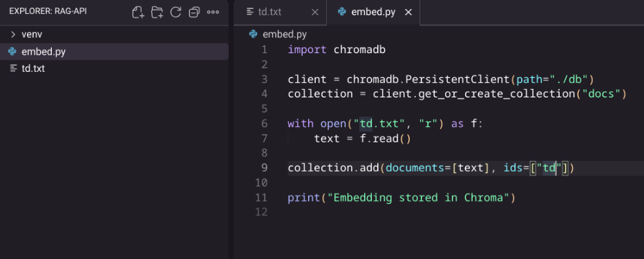The width and height of the screenshot is (644, 259).
Task: Click documents keyword on line 9
Action: (x=415, y=168)
